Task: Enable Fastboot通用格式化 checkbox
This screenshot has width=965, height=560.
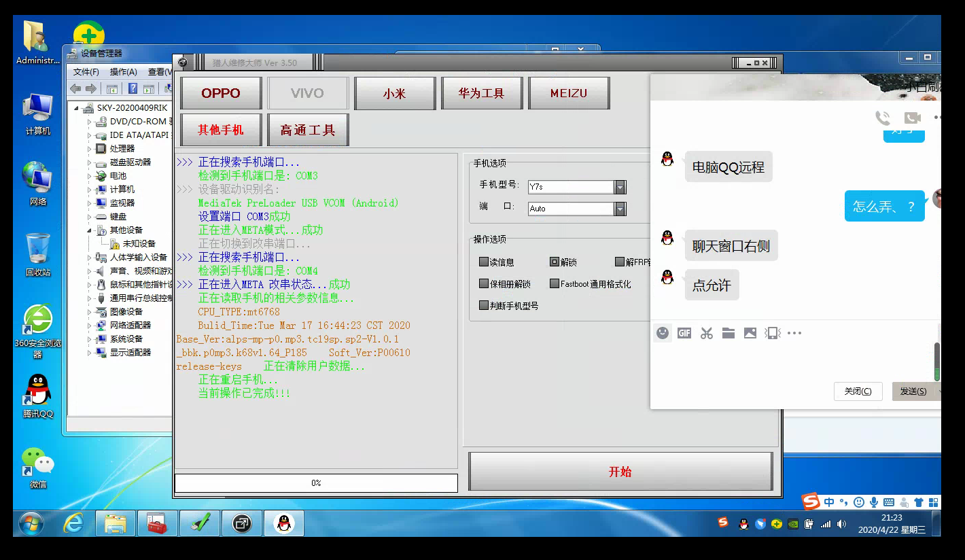Action: 555,284
